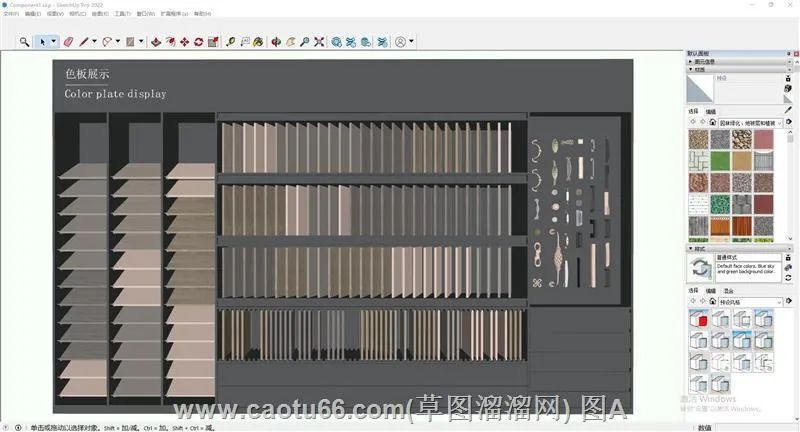The height and width of the screenshot is (432, 800).
Task: Select the arrow Select tool
Action: coord(42,42)
